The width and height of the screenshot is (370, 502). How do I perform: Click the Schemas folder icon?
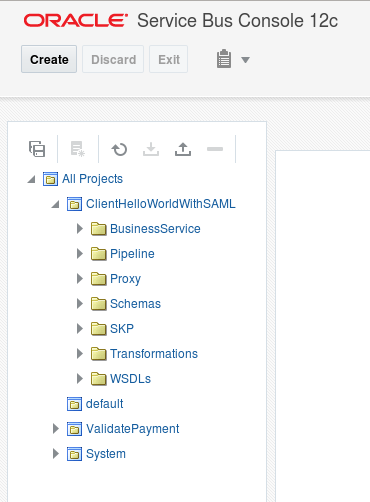click(x=99, y=304)
